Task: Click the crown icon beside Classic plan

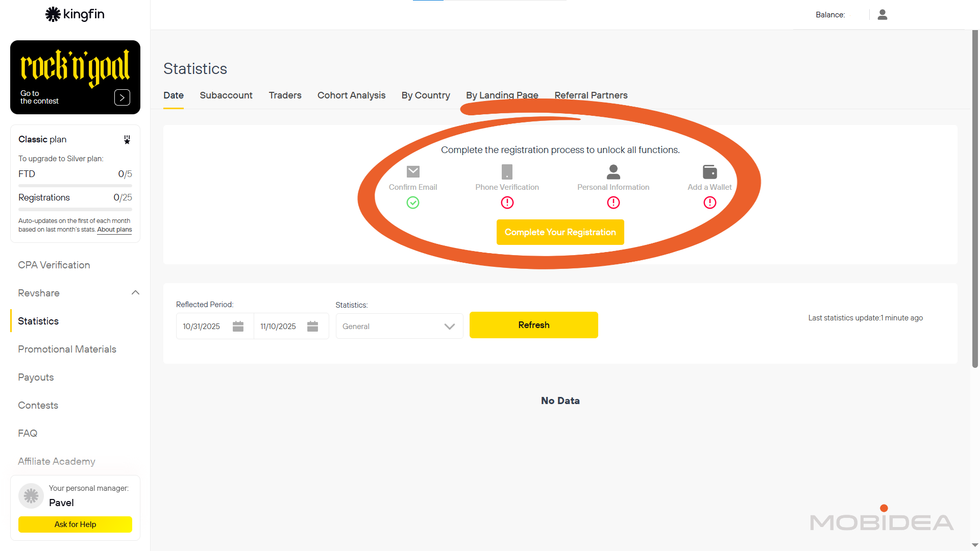Action: [127, 139]
